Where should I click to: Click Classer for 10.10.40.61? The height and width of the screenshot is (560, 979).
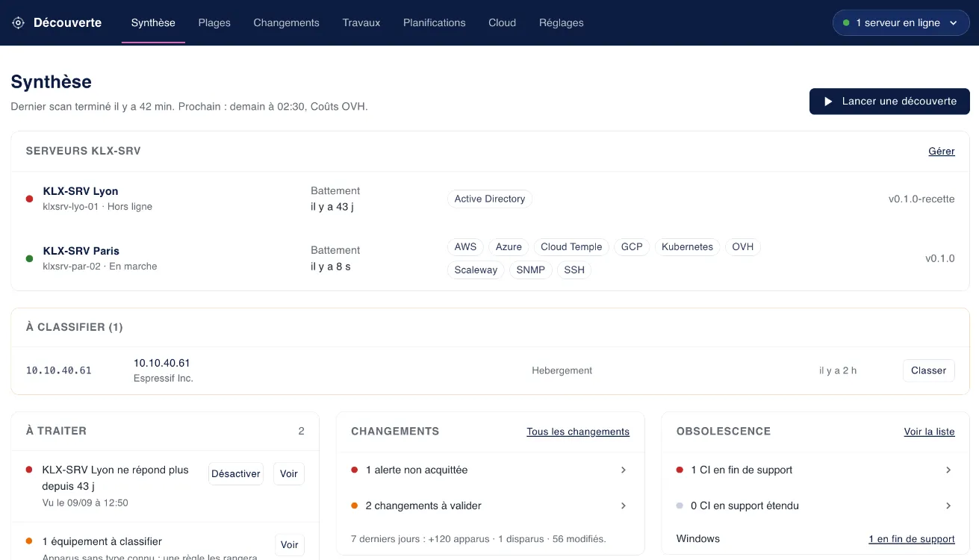pos(928,370)
